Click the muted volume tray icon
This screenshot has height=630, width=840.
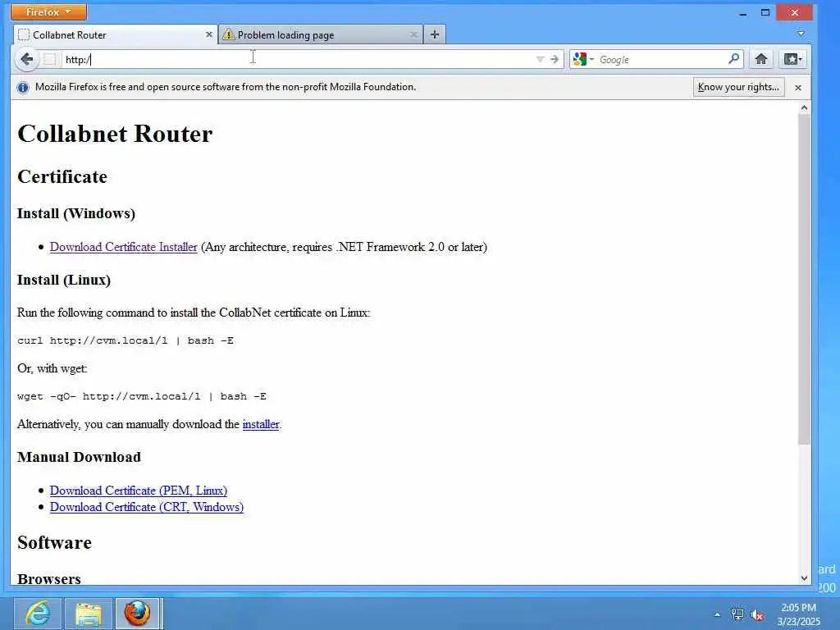point(757,615)
